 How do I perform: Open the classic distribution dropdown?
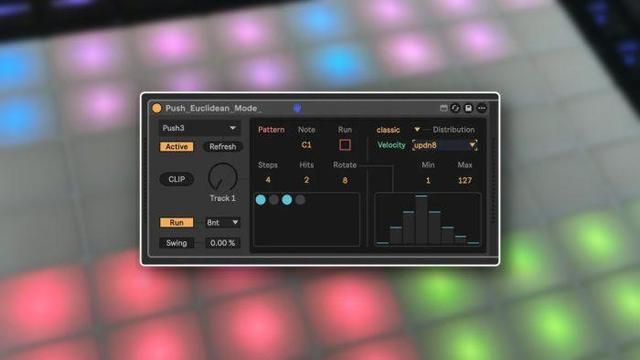click(x=398, y=130)
